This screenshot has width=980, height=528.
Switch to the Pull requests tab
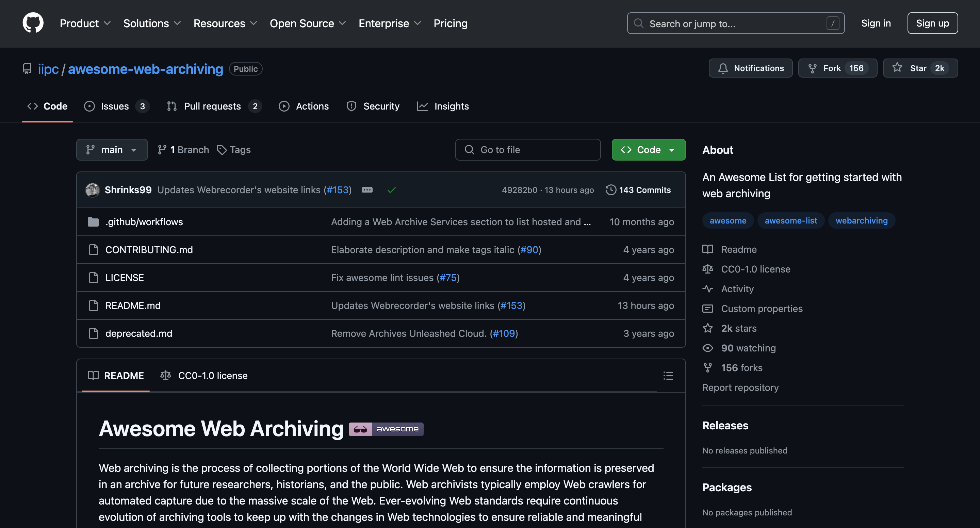214,106
